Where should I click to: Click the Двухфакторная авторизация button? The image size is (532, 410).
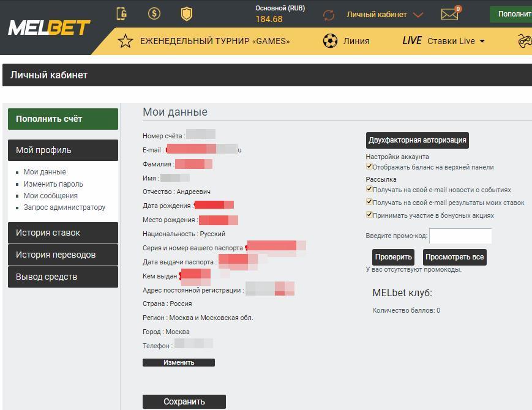(417, 140)
